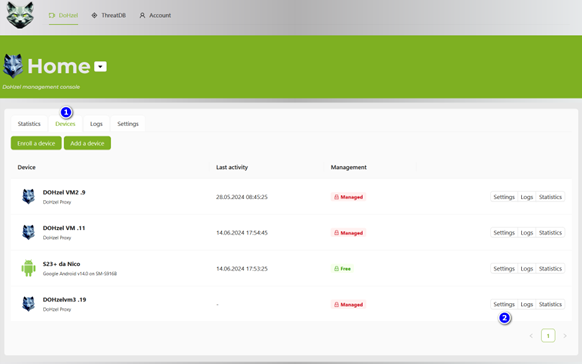Click the Device column header
This screenshot has height=364, width=582.
coord(27,167)
